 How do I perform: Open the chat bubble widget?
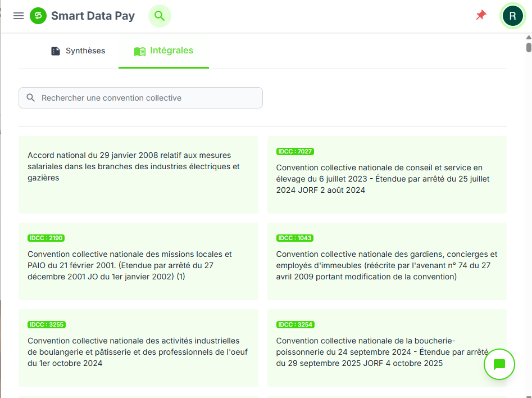[499, 364]
